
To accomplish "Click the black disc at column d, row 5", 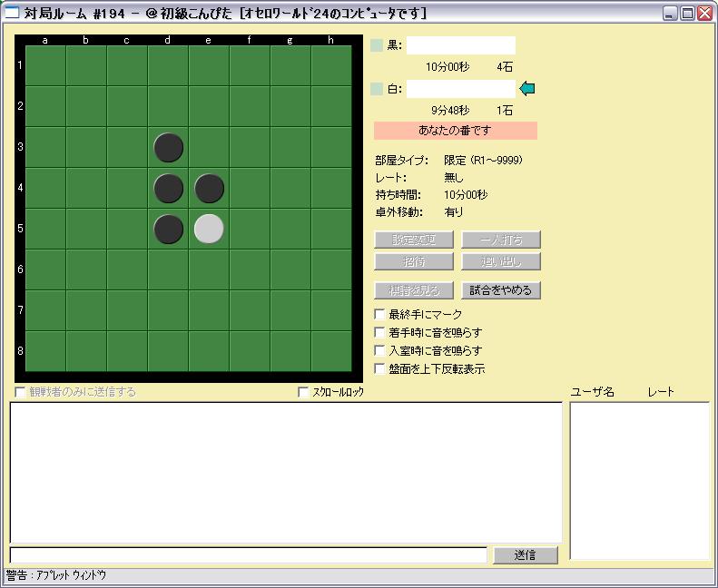I will [x=168, y=230].
